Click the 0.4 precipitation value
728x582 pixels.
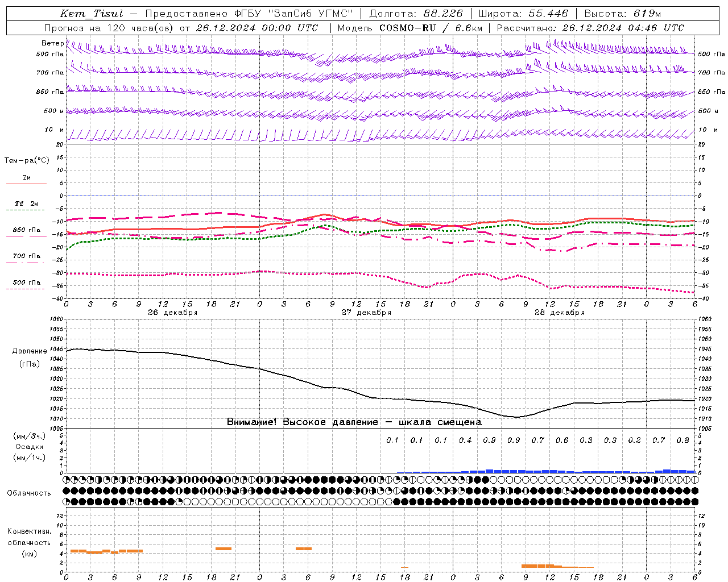point(465,440)
